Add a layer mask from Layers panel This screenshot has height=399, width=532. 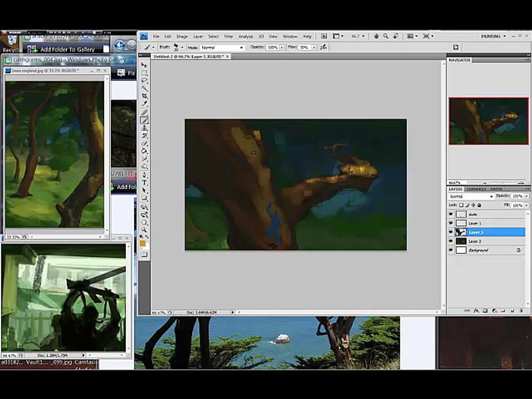(x=485, y=310)
